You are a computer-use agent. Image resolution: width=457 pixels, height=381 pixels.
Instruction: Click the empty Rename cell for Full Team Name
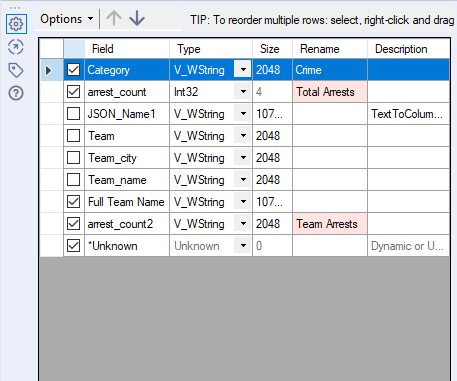(330, 202)
